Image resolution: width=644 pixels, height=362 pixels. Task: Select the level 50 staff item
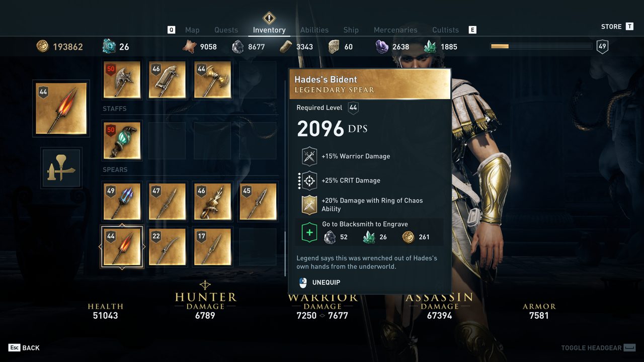coord(122,140)
